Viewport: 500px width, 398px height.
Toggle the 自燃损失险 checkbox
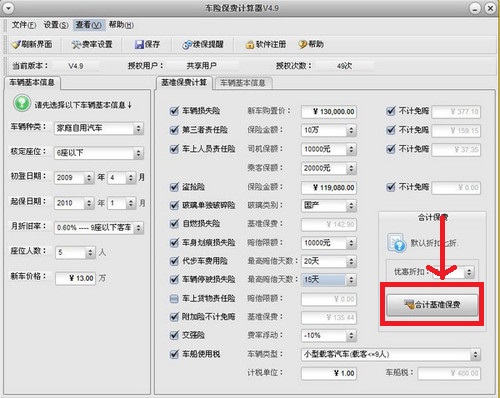pos(174,224)
